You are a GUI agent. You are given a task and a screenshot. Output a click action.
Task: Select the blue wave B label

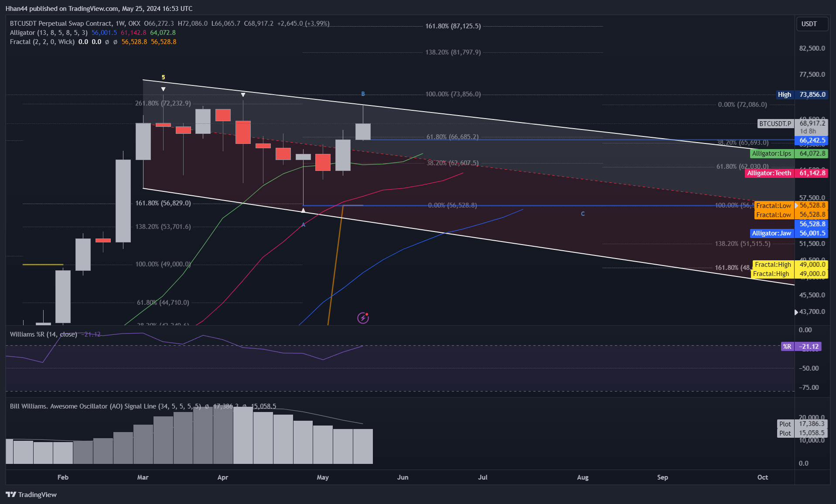click(x=363, y=94)
